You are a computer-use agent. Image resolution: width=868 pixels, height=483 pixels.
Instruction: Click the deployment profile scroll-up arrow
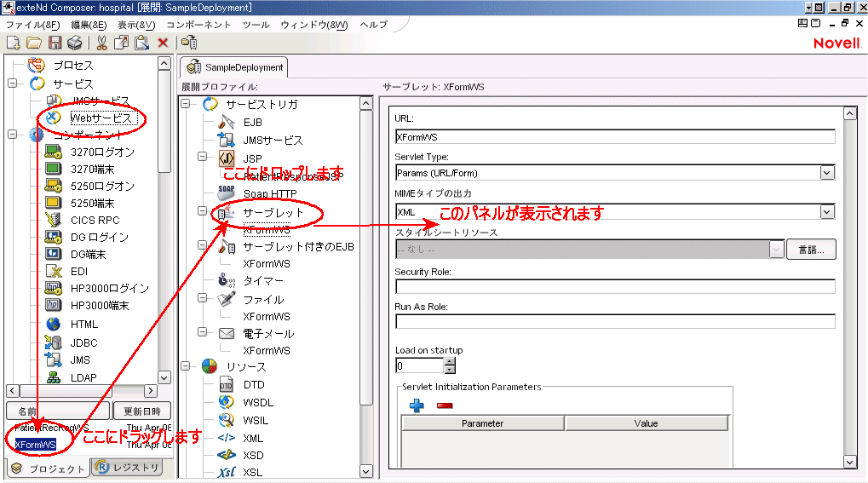pos(366,104)
